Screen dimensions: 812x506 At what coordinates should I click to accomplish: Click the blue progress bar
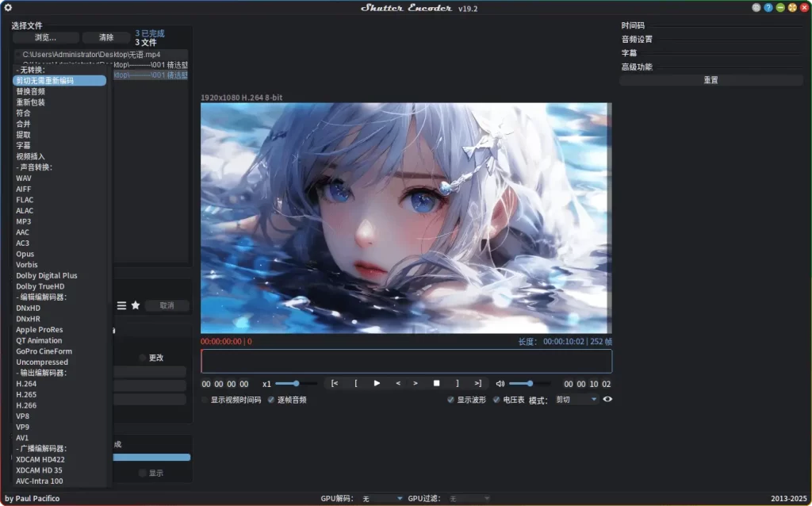(151, 458)
